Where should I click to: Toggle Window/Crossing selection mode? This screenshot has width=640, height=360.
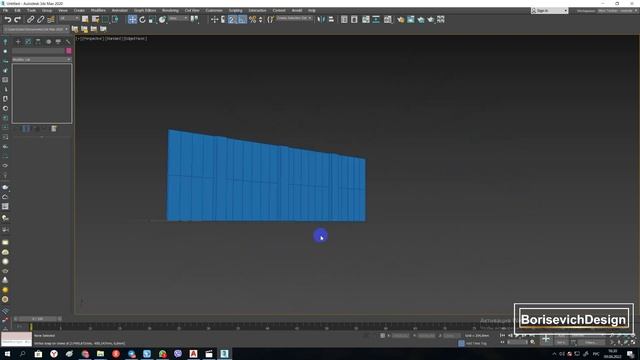pyautogui.click(x=115, y=19)
